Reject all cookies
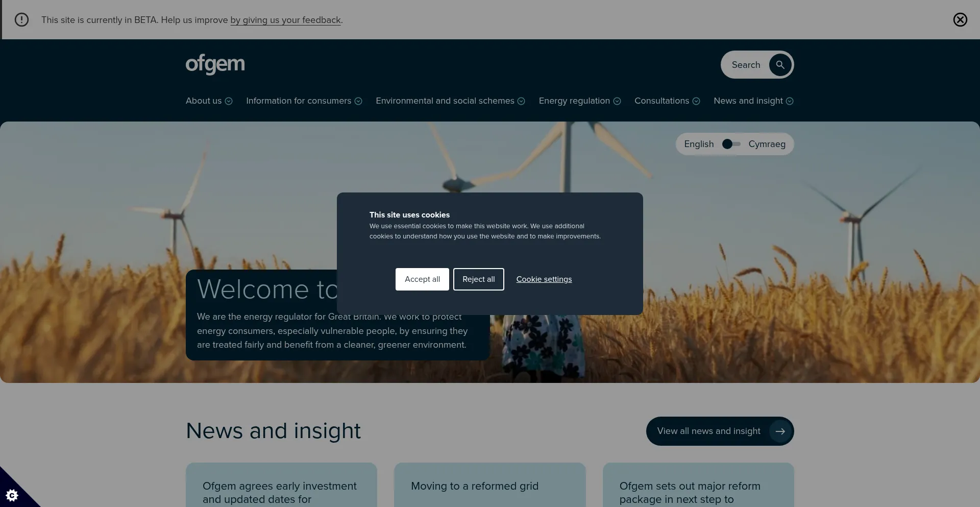 click(x=478, y=279)
